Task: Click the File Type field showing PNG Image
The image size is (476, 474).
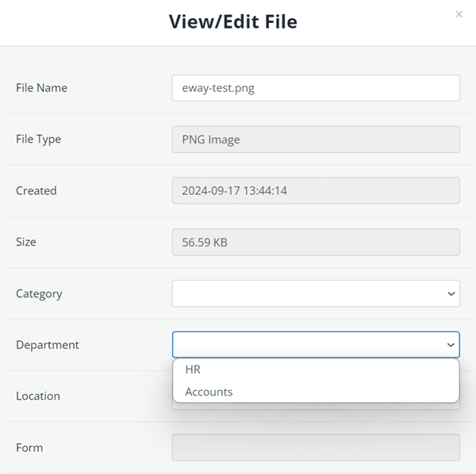Action: (x=315, y=140)
